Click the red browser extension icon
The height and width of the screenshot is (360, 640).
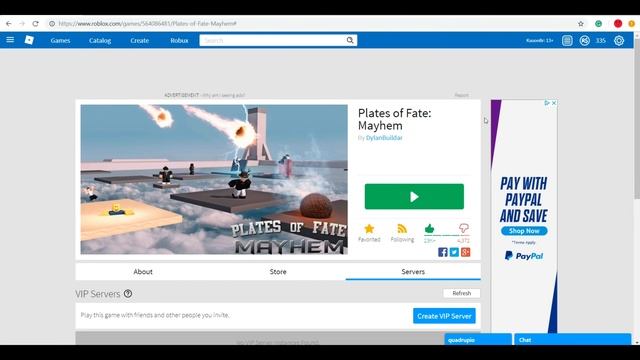coord(618,24)
